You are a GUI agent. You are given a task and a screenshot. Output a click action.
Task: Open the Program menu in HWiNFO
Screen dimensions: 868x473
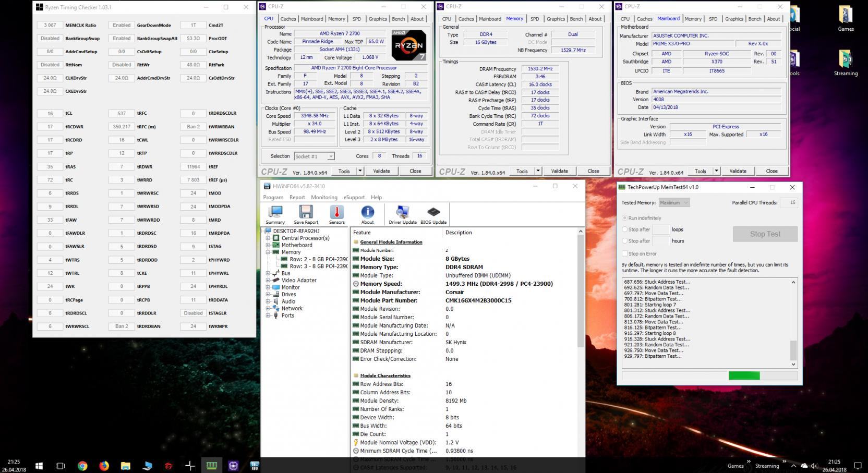pyautogui.click(x=273, y=197)
